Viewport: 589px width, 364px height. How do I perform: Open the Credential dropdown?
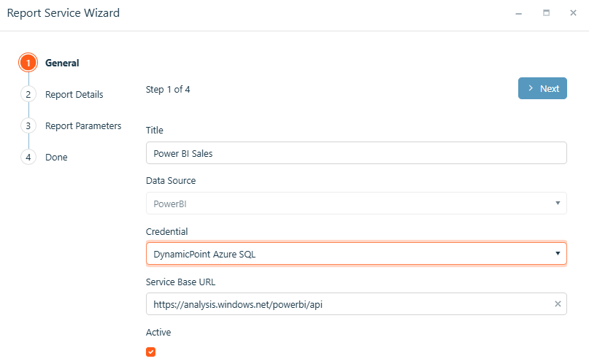[x=558, y=254]
